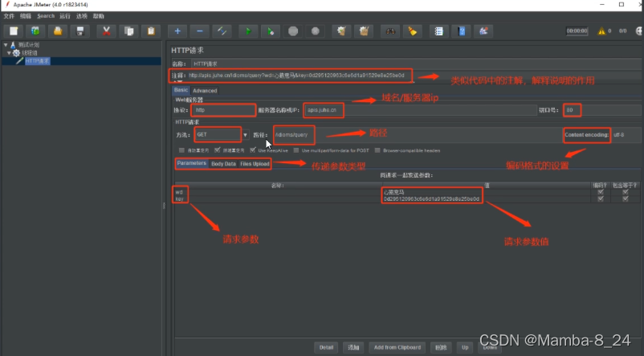The image size is (644, 356).
Task: Toggle the auto redirect checkbox
Action: [181, 150]
